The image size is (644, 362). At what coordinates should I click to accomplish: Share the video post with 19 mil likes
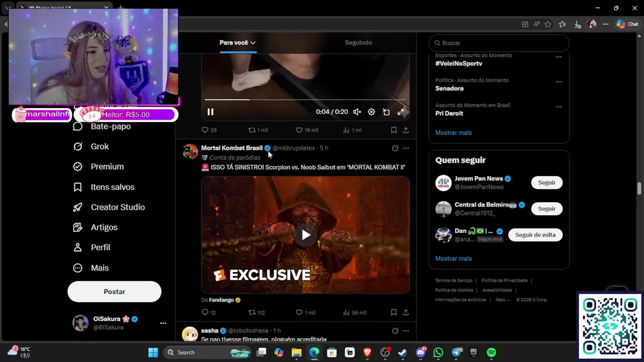coord(406,130)
